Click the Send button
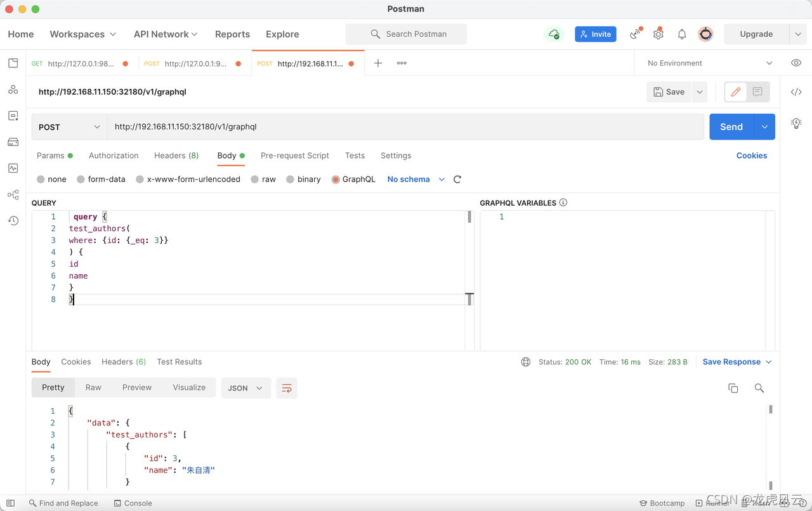 [731, 127]
